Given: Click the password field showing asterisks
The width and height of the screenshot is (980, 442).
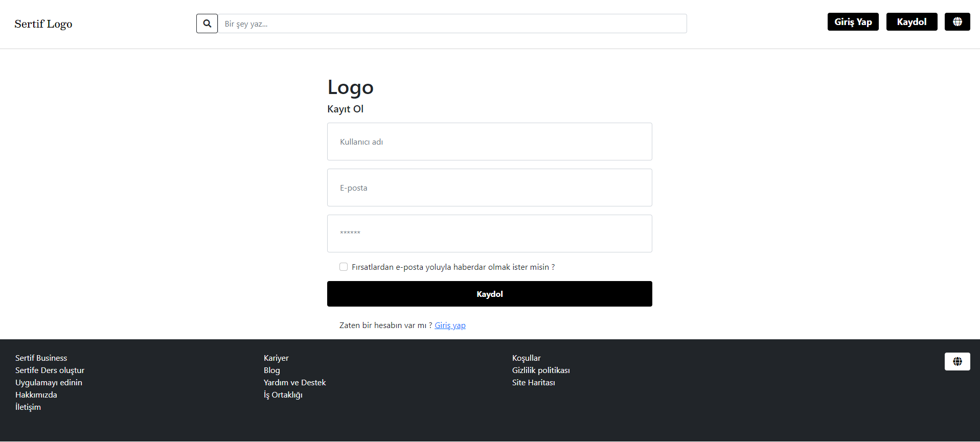Looking at the screenshot, I should click(489, 233).
